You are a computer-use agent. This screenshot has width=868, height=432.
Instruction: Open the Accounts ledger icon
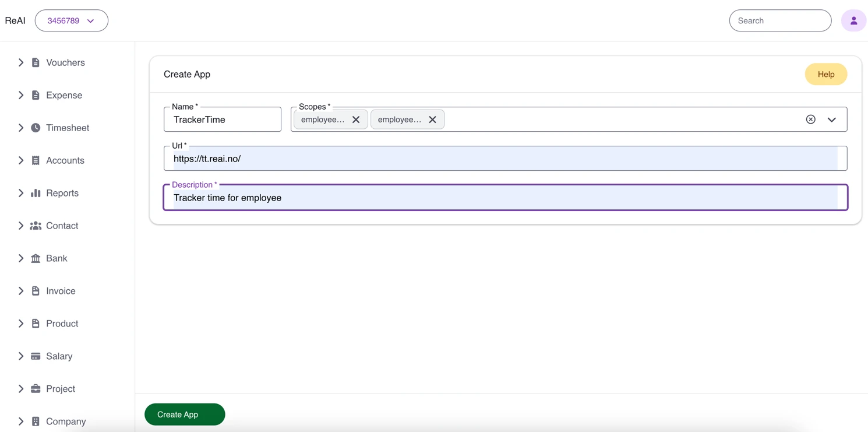36,160
